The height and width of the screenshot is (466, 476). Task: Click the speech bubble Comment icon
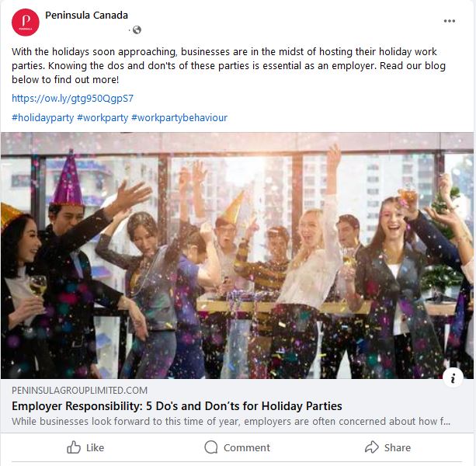click(211, 447)
